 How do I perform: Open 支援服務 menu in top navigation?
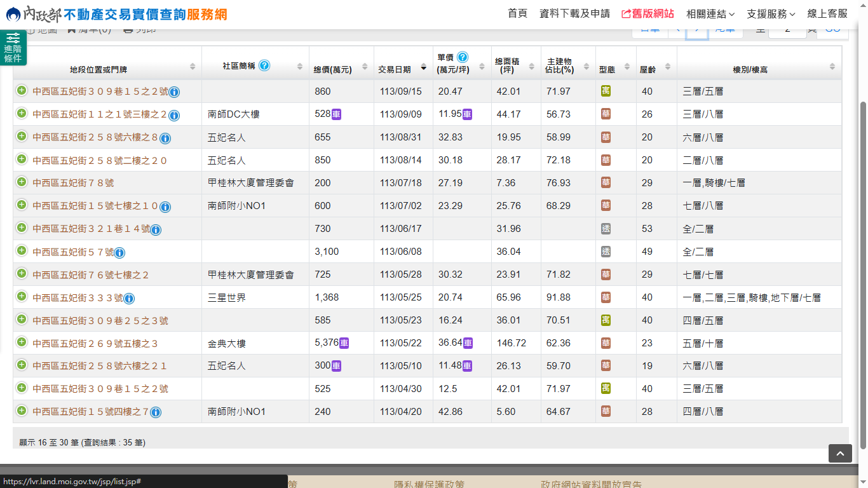[x=771, y=14]
